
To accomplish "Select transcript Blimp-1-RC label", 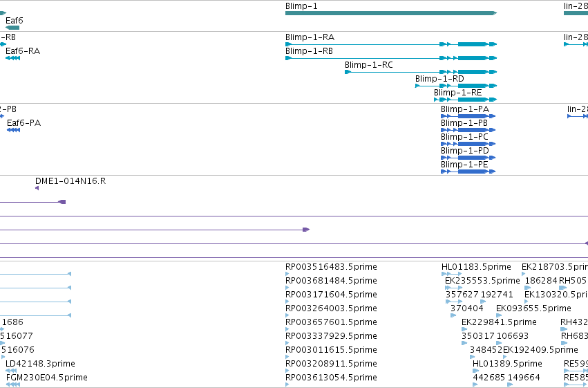I will [369, 65].
